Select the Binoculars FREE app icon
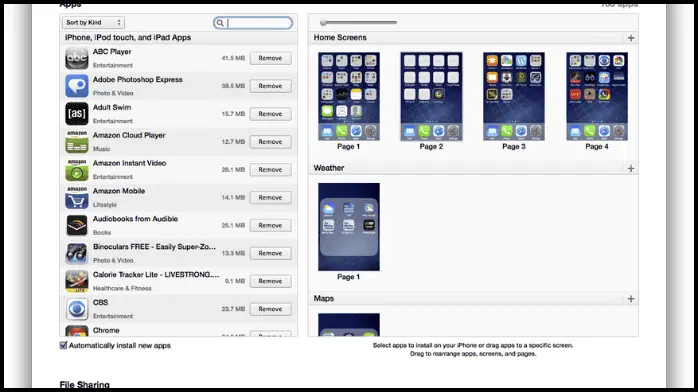Image resolution: width=698 pixels, height=392 pixels. pos(77,253)
